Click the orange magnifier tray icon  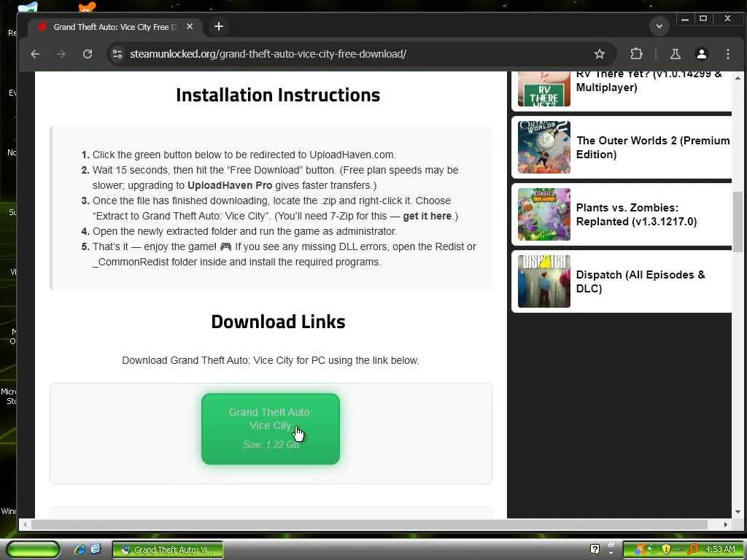pos(693,550)
